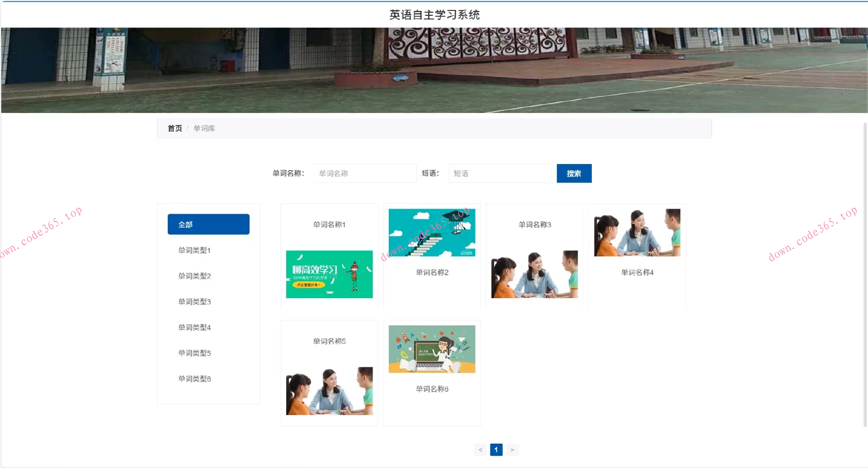The width and height of the screenshot is (868, 468).
Task: Open the 单词库 breadcrumb entry
Action: pyautogui.click(x=204, y=128)
